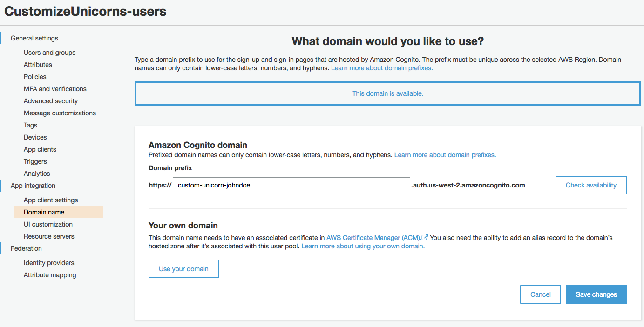Click the 'Your own domain' heading
This screenshot has height=327, width=644.
[x=183, y=226]
